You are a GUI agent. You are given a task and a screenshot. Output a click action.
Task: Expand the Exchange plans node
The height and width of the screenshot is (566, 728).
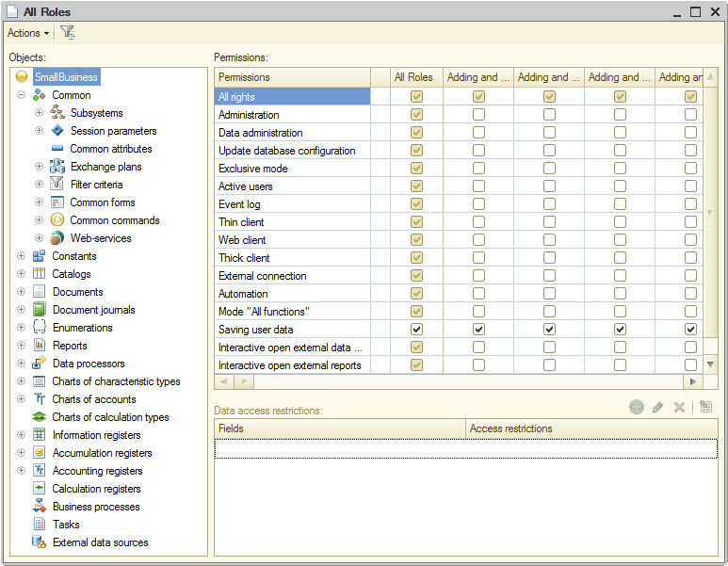(x=39, y=167)
